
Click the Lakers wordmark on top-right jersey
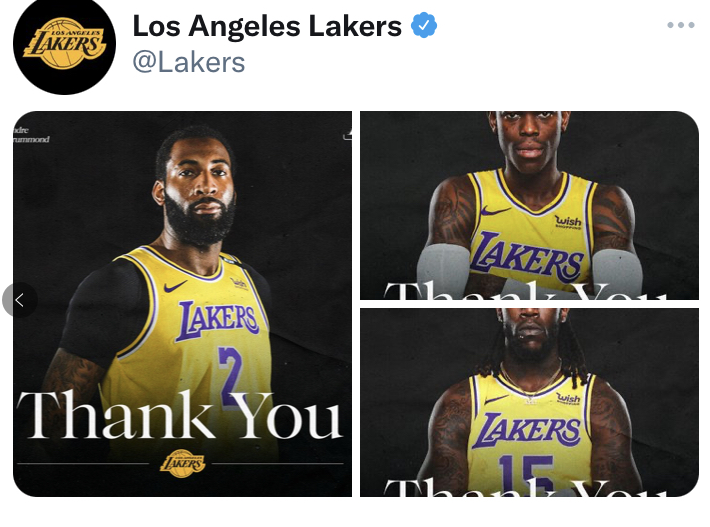[526, 255]
